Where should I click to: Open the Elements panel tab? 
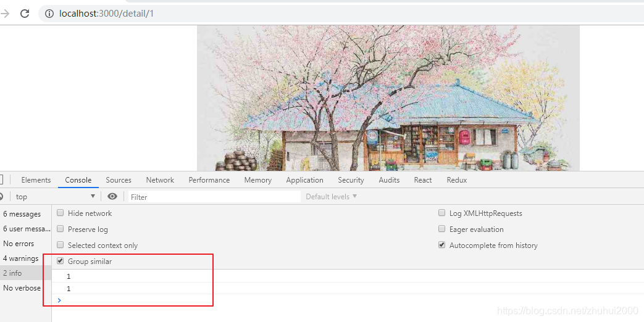pos(36,180)
